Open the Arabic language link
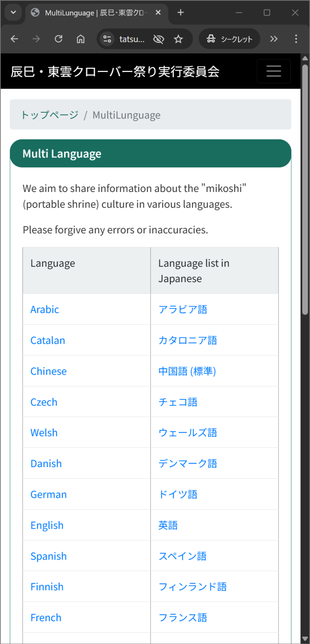Image resolution: width=310 pixels, height=644 pixels. [x=45, y=310]
